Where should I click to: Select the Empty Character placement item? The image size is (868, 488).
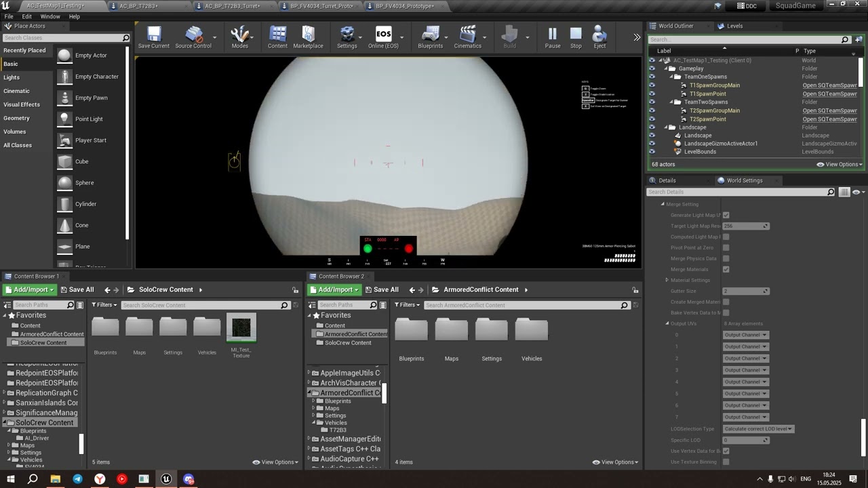(x=90, y=77)
